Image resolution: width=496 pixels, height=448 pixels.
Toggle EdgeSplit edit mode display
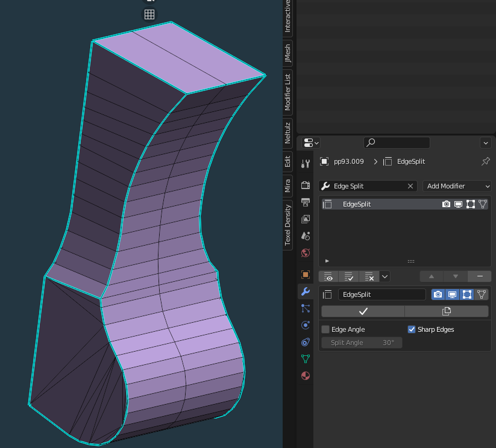pyautogui.click(x=467, y=294)
